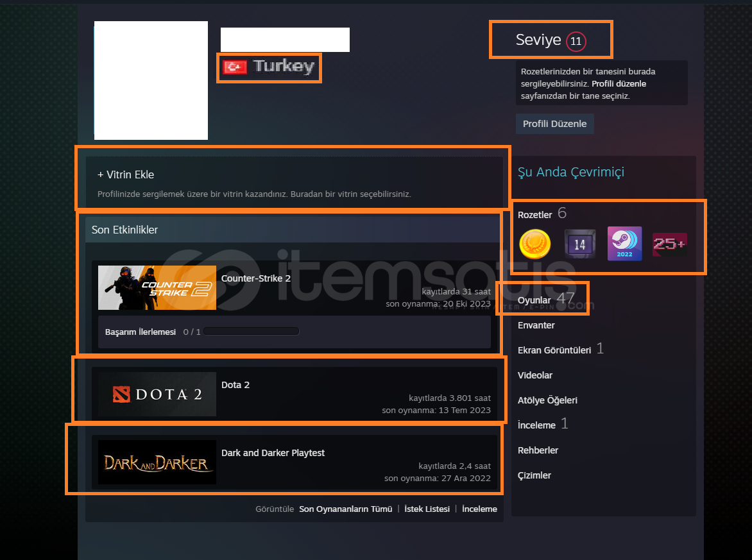
Task: Open the Rehberler guides page
Action: [538, 450]
